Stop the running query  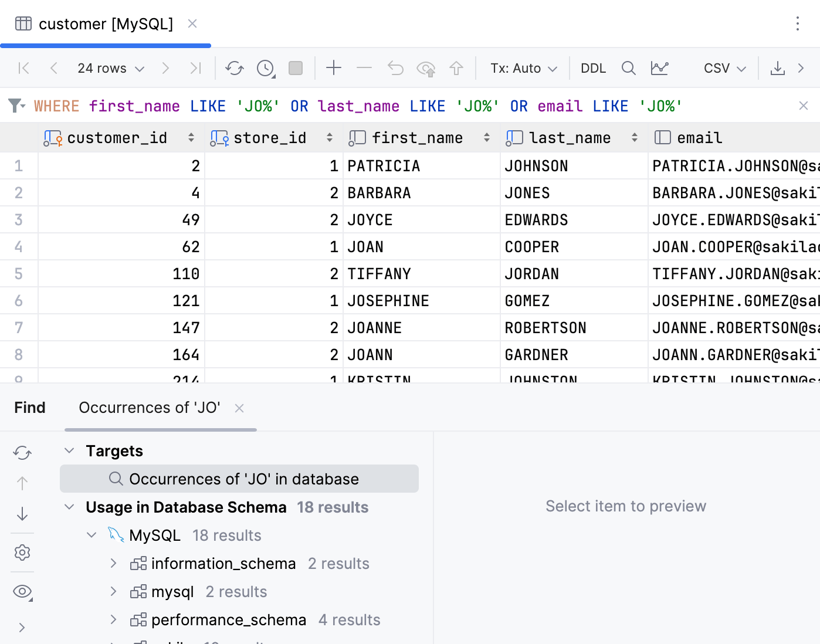(x=296, y=68)
